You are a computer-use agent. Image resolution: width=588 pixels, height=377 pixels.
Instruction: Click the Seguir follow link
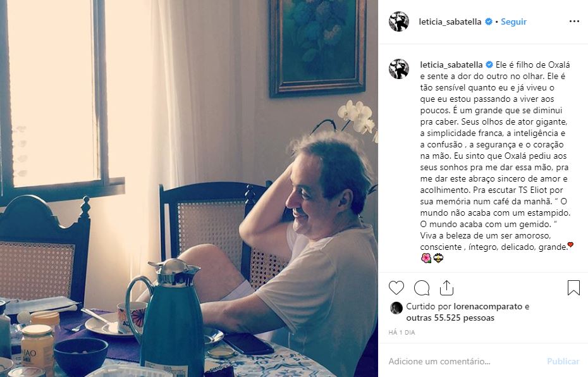coord(513,22)
